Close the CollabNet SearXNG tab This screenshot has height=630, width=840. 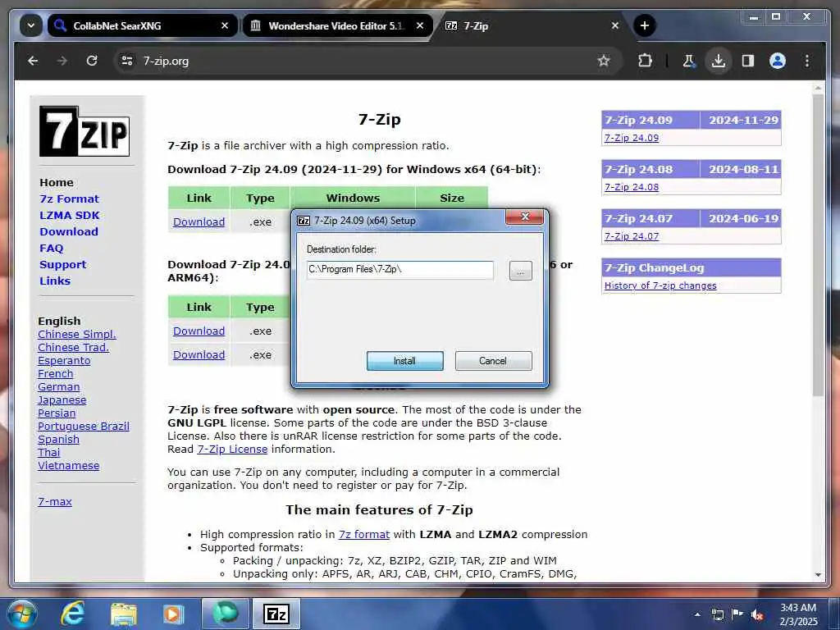225,25
